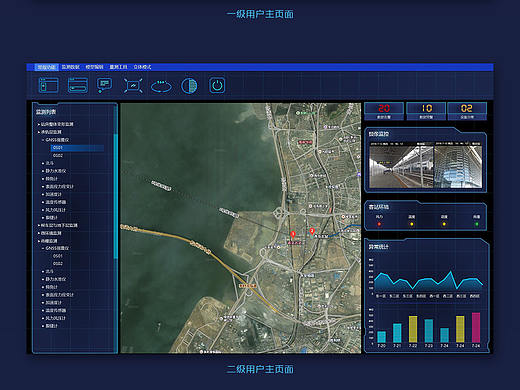Click the yellow 7-22 bar
Screen dimensions: 520x390
[x=413, y=329]
